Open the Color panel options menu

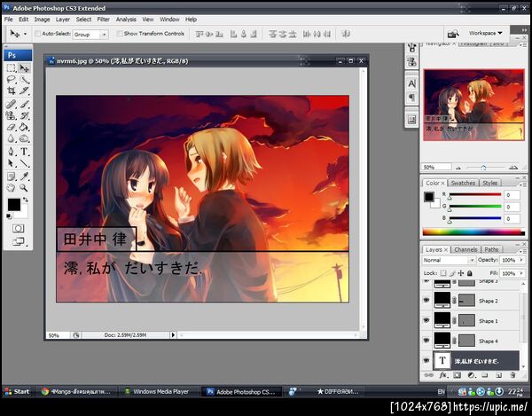click(523, 184)
